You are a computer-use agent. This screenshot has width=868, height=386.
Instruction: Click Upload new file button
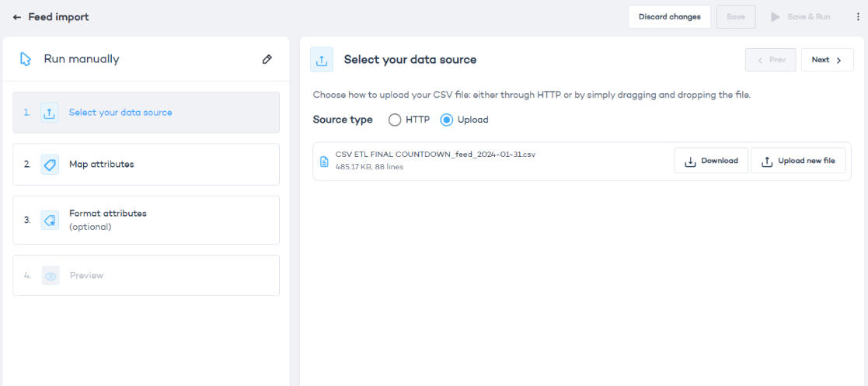798,161
